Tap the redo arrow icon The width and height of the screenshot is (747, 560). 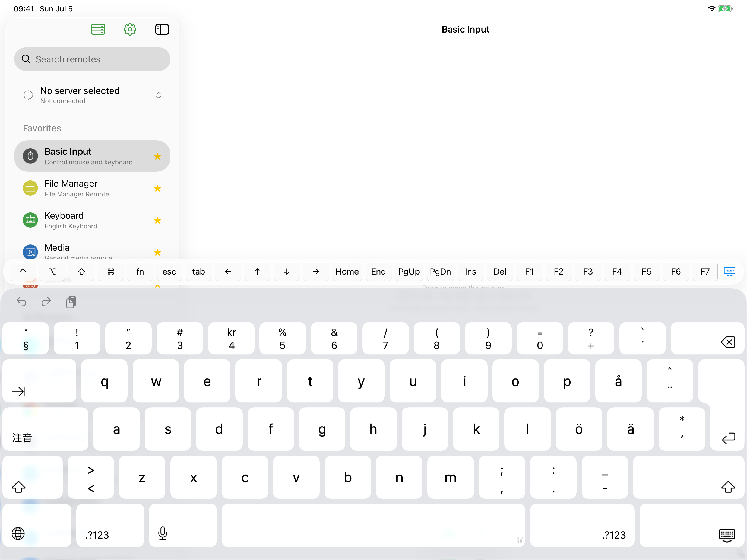pos(46,301)
